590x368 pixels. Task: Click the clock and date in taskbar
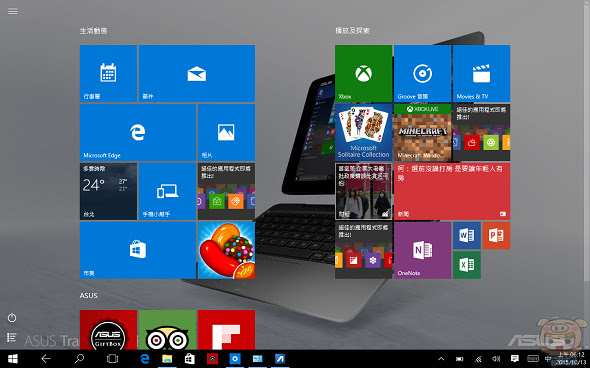pyautogui.click(x=571, y=359)
